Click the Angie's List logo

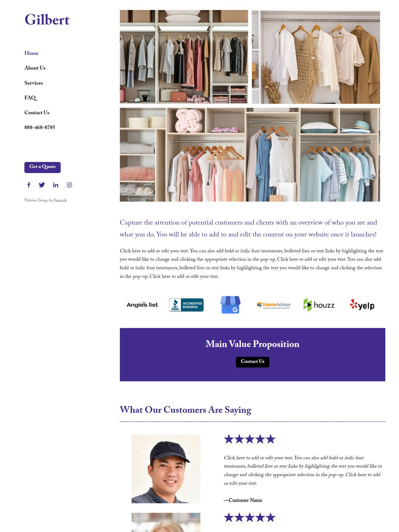click(x=143, y=305)
